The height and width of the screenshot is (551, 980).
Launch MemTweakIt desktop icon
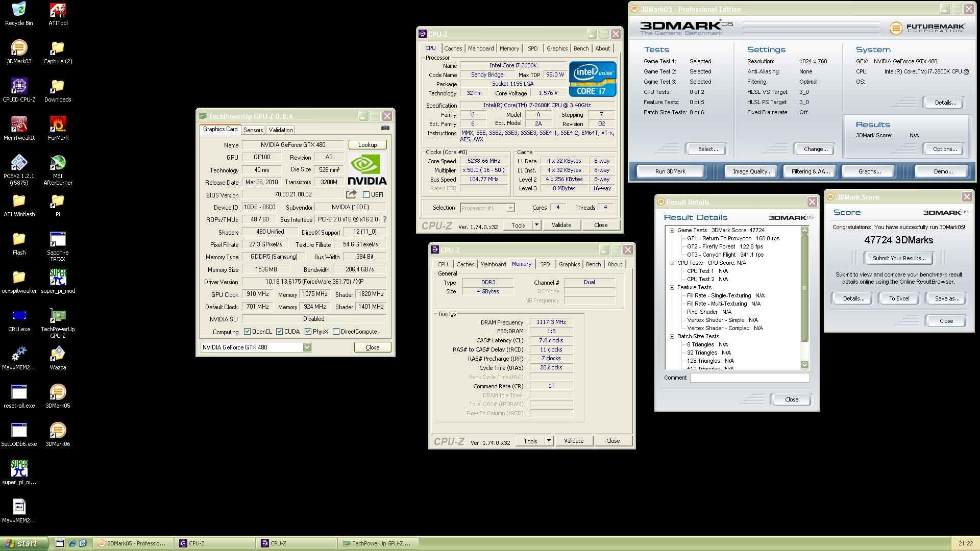tap(19, 129)
